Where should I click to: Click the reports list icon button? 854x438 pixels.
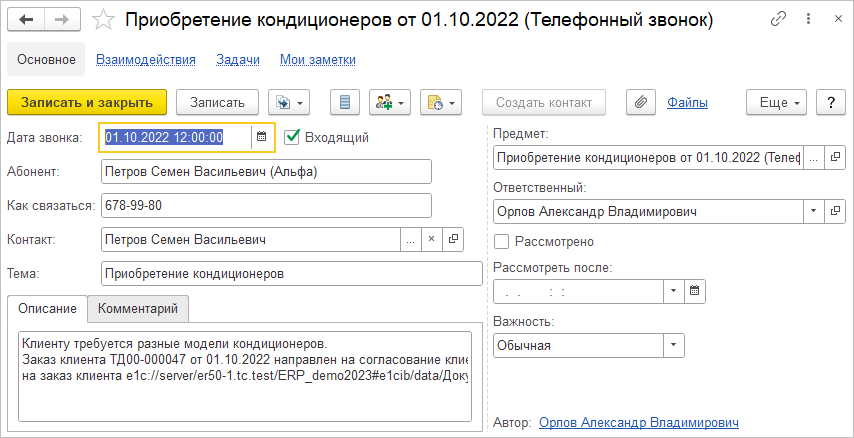tap(346, 102)
